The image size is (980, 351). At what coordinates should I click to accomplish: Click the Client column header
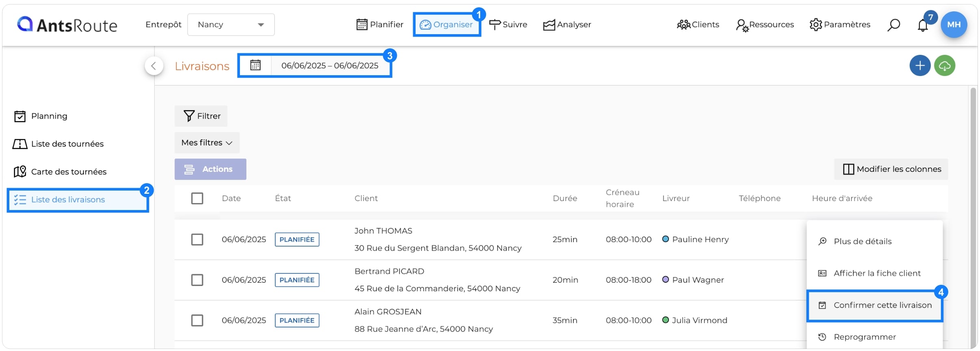coord(366,198)
